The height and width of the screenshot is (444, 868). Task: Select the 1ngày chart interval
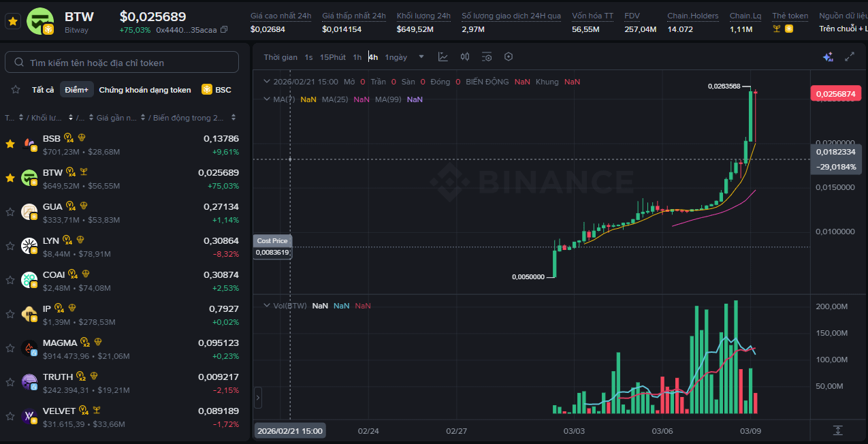[x=396, y=57]
